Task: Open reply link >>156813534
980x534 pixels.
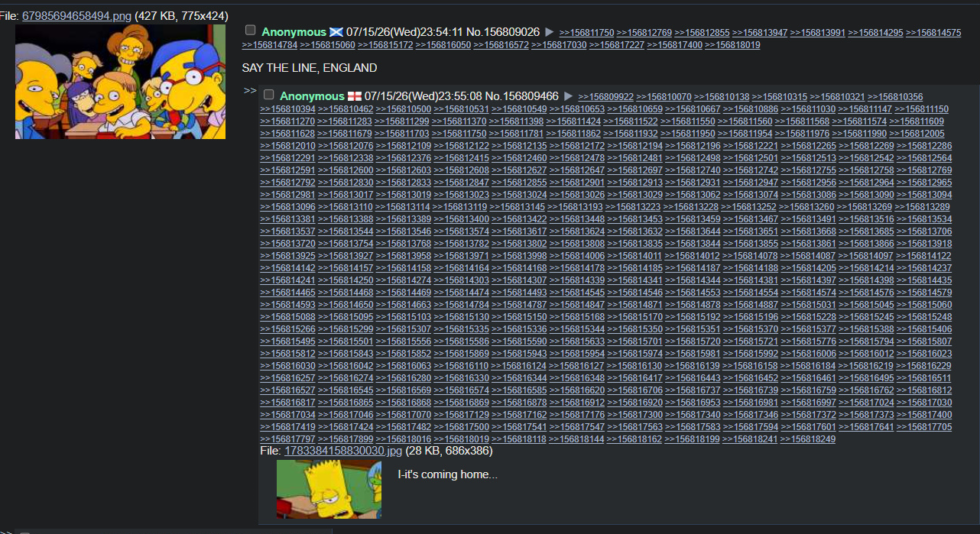Action: click(x=924, y=219)
